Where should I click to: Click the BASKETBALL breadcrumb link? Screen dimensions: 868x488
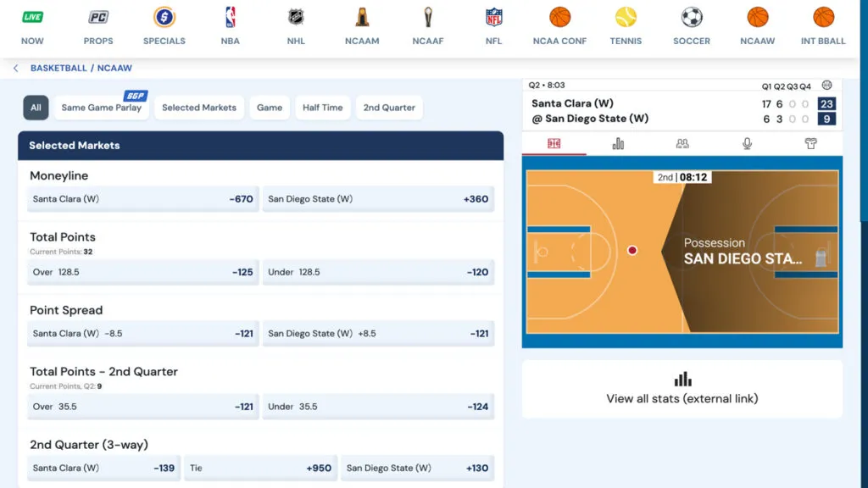(58, 68)
